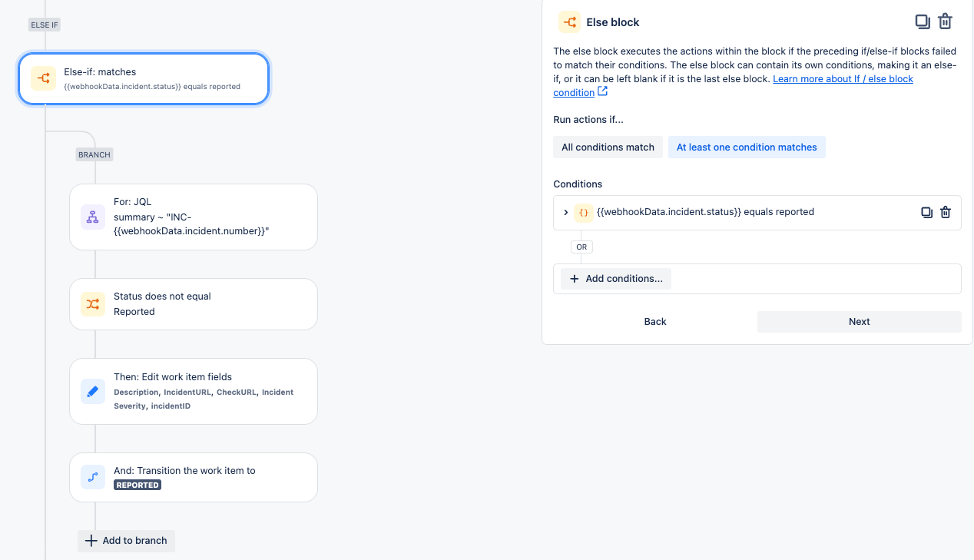Screen dimensions: 974x560
Task: Select At least one condition matches
Action: pyautogui.click(x=747, y=147)
